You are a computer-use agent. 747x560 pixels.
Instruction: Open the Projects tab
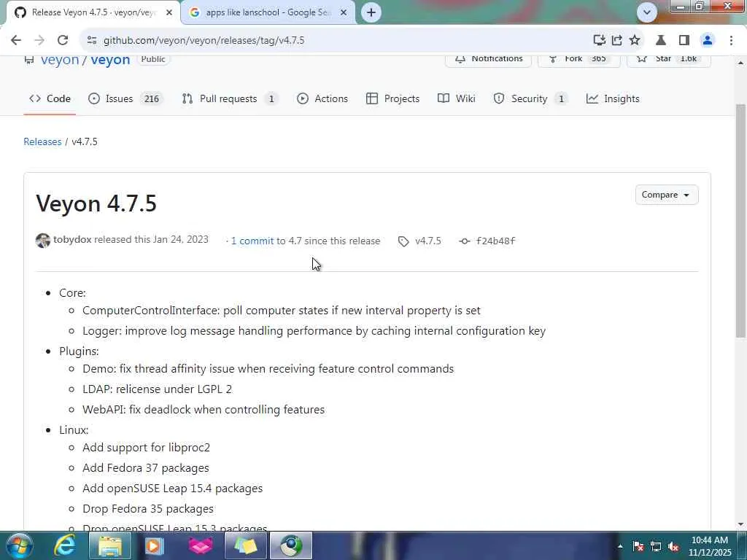(x=393, y=98)
